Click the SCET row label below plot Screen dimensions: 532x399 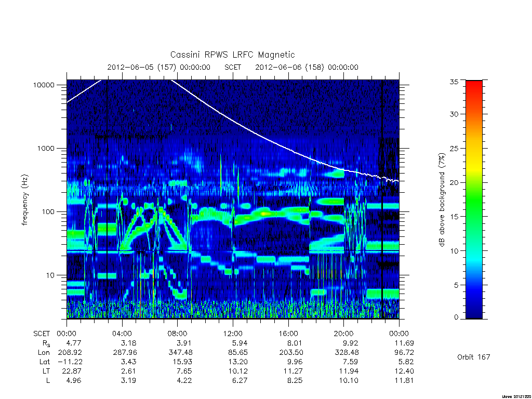pyautogui.click(x=42, y=334)
